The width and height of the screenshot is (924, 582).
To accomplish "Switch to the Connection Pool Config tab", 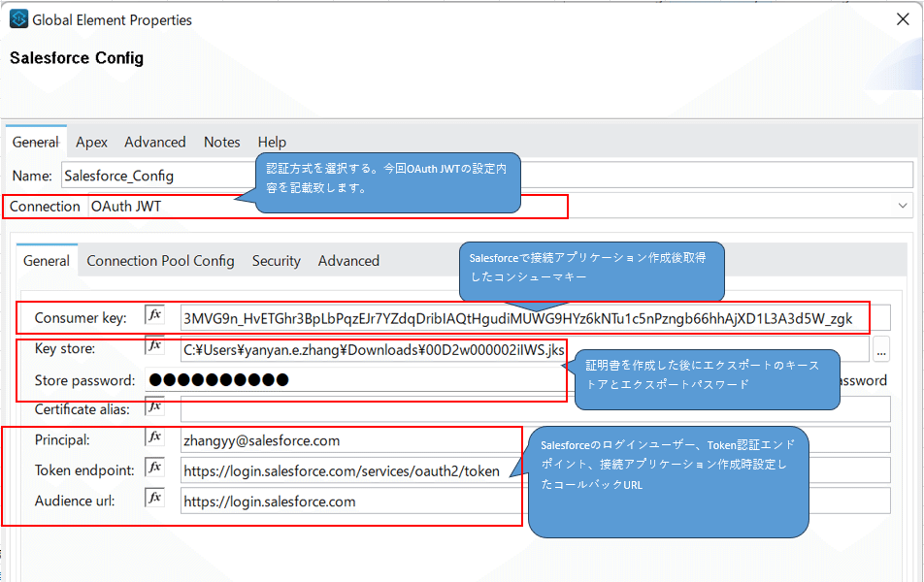I will pyautogui.click(x=160, y=260).
